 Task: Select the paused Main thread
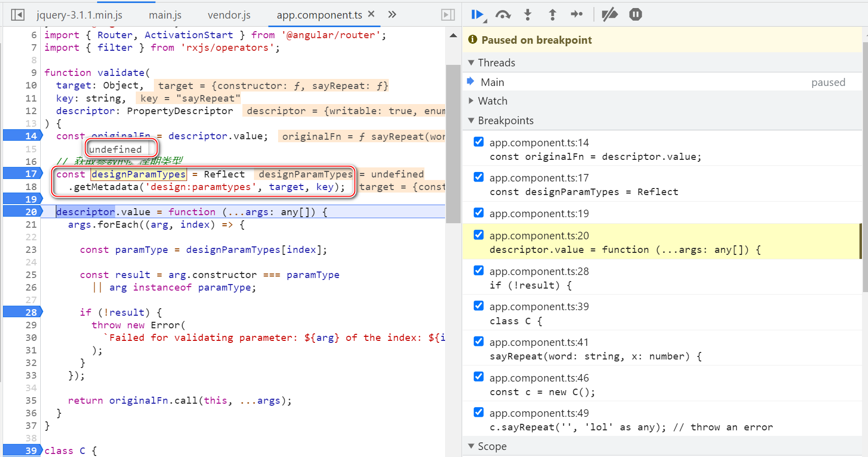[492, 81]
